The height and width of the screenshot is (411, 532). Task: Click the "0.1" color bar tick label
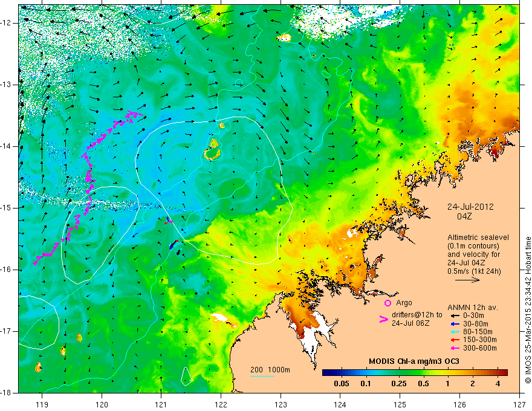[365, 384]
